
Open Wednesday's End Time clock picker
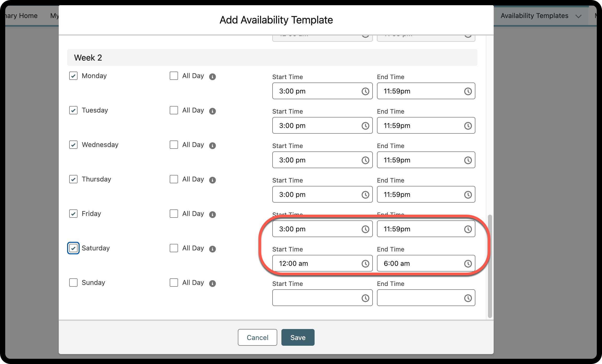[468, 160]
